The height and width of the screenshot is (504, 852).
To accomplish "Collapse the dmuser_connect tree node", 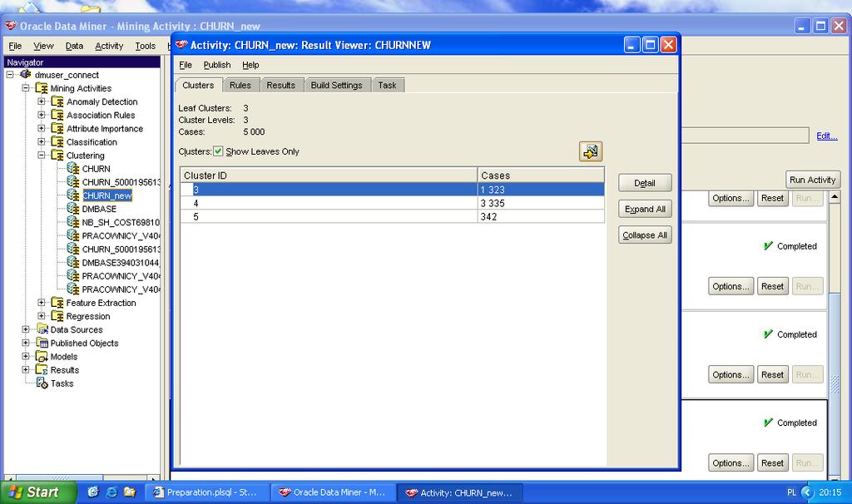I will point(10,74).
